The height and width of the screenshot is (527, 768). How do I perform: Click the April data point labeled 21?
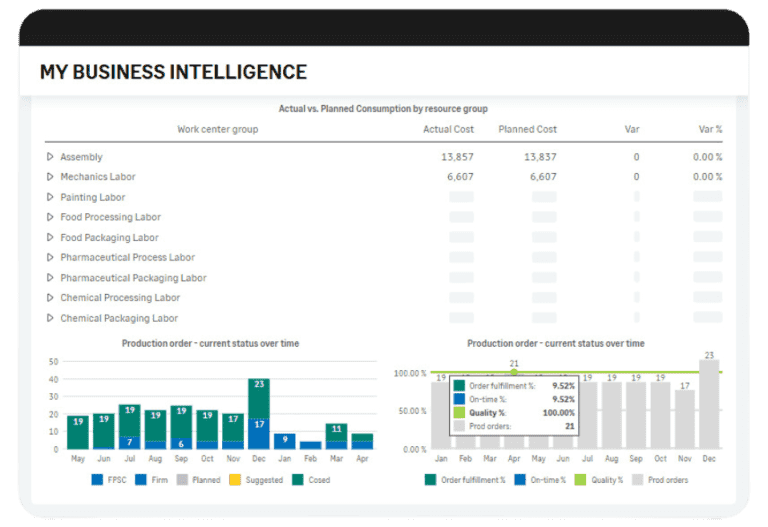pyautogui.click(x=514, y=372)
